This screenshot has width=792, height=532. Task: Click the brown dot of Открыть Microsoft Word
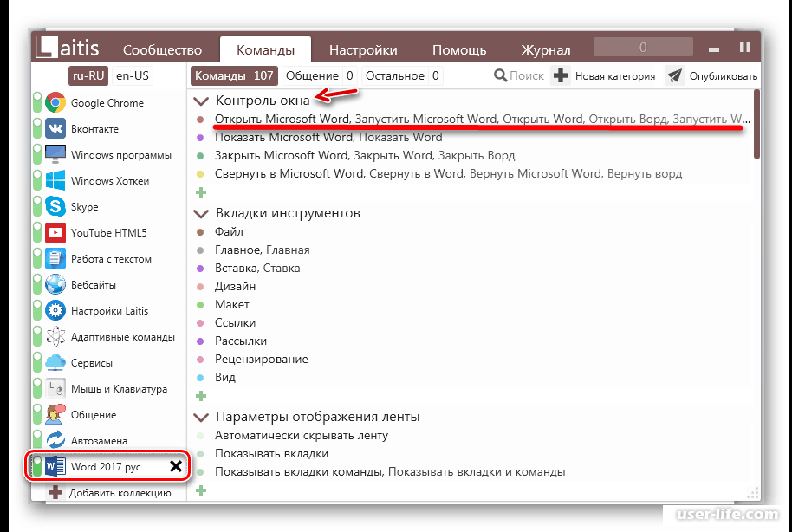click(200, 120)
